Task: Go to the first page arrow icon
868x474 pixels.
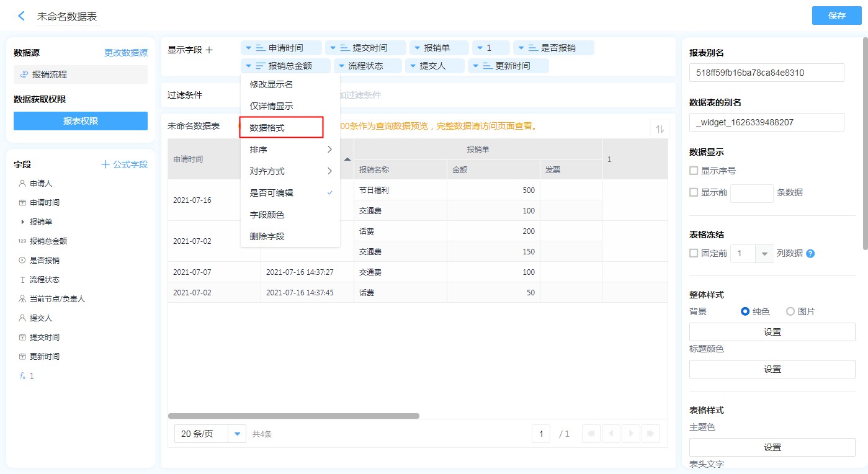Action: point(592,434)
